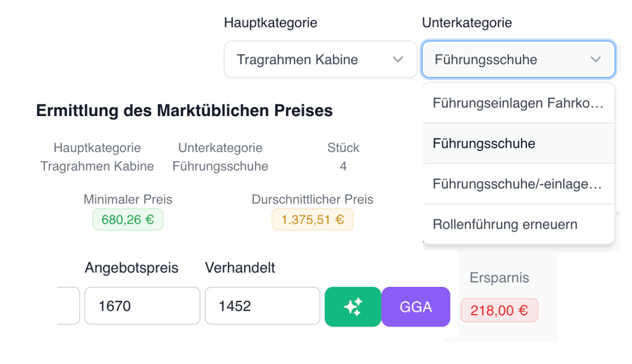
Task: Click the red Ersparnis 218,00 € badge
Action: [499, 310]
